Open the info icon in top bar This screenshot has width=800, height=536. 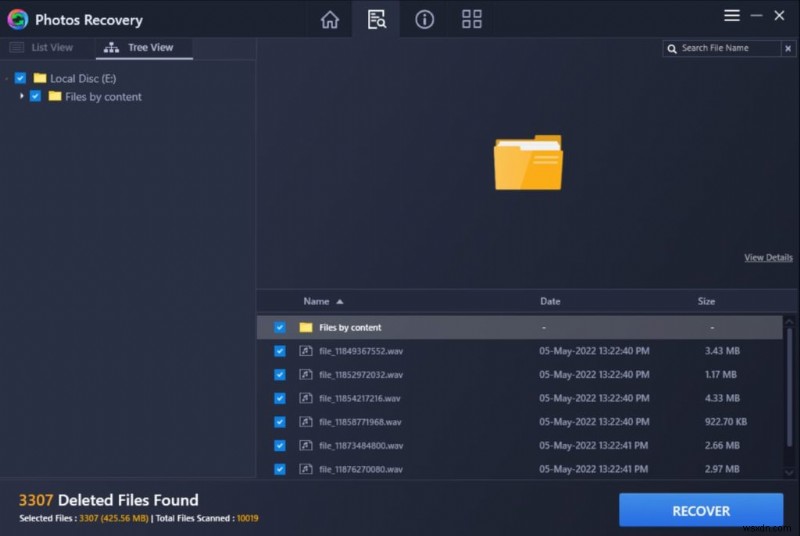click(424, 19)
